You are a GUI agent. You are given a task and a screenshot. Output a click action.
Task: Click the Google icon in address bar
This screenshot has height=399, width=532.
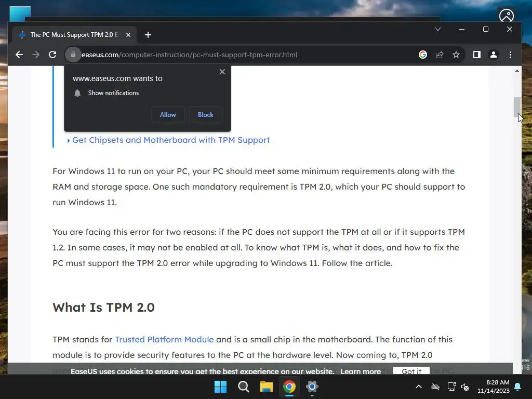click(423, 55)
